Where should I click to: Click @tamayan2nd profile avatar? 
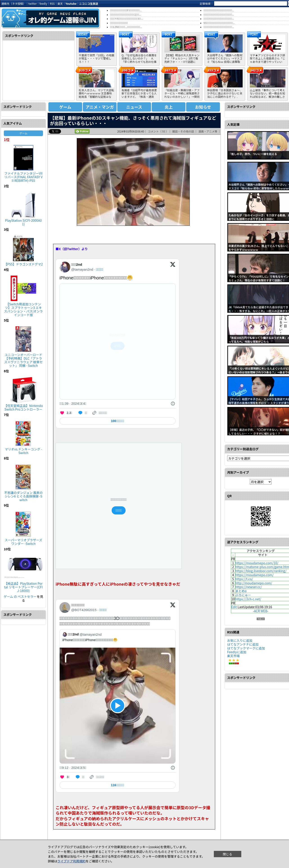tap(65, 267)
